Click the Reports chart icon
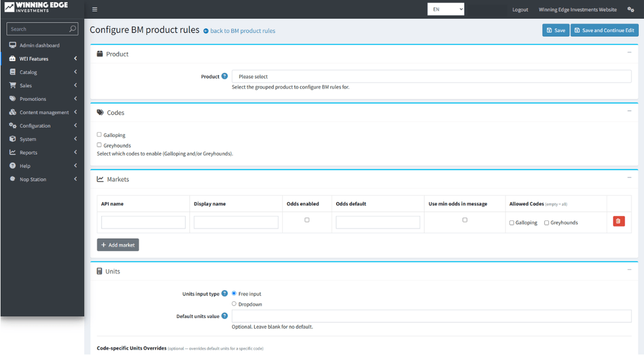 (13, 152)
